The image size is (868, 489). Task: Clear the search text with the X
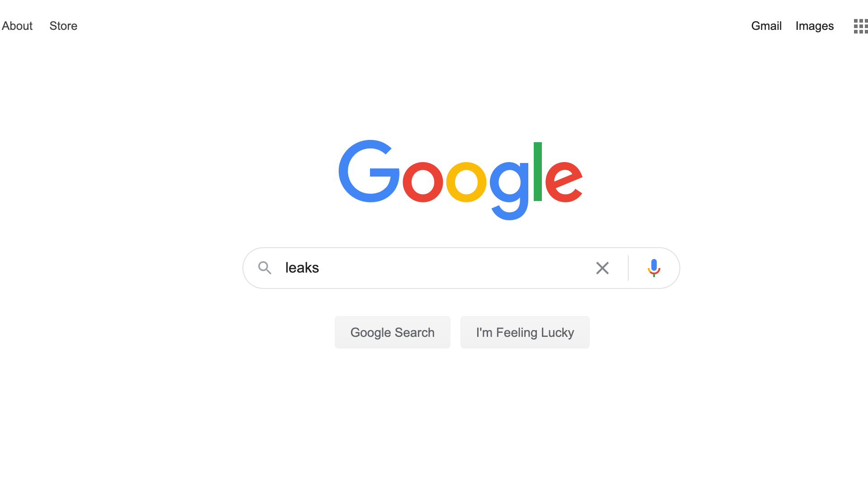coord(602,268)
